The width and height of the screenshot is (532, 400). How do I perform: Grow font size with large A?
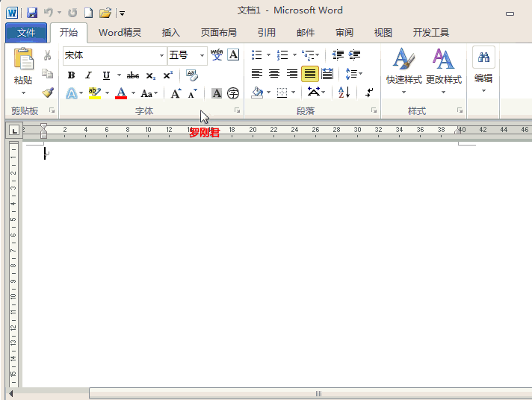click(x=176, y=93)
